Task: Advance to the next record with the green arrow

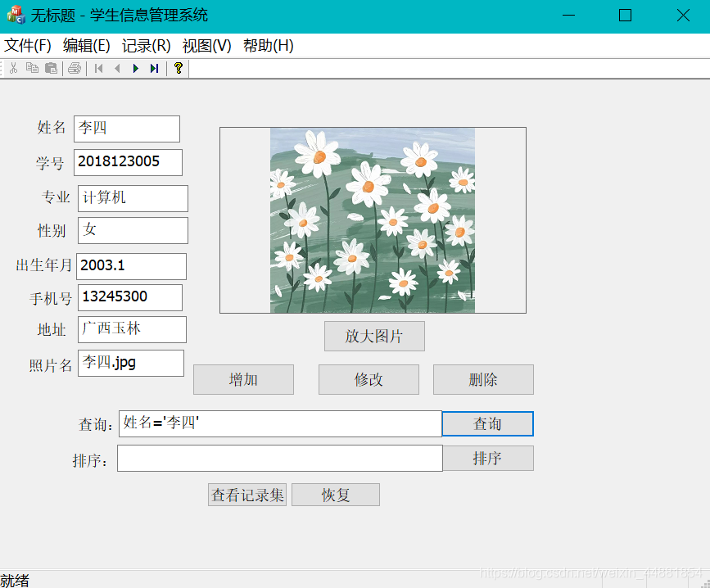Action: point(135,68)
